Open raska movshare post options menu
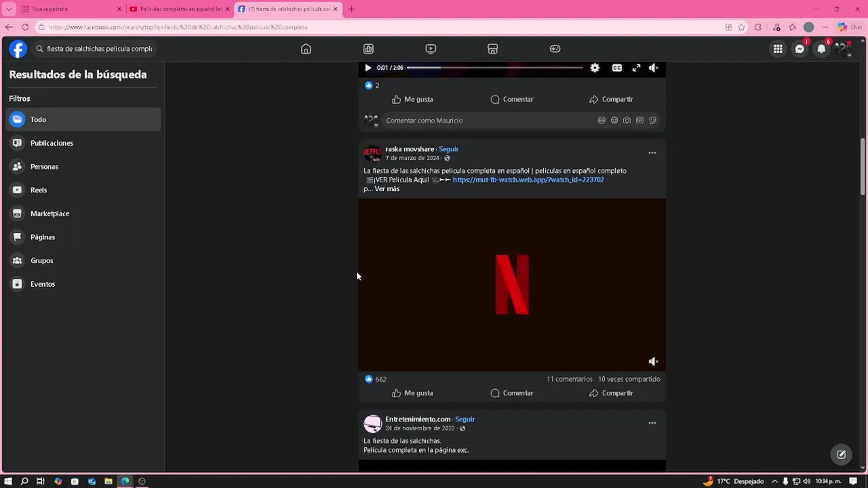The width and height of the screenshot is (868, 488). [652, 153]
